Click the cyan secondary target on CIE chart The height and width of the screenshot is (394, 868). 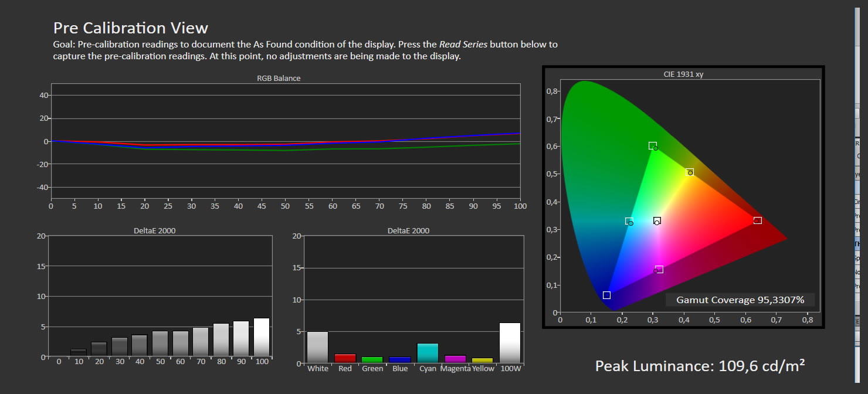click(x=629, y=221)
